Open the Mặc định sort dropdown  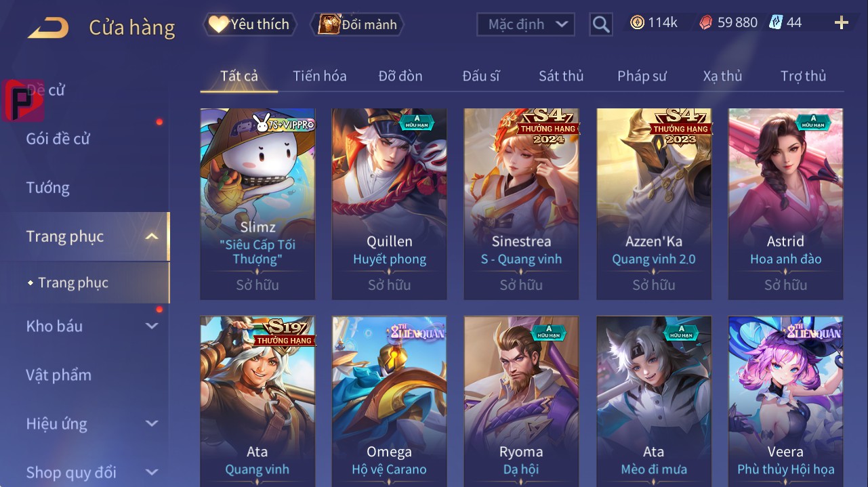[526, 24]
